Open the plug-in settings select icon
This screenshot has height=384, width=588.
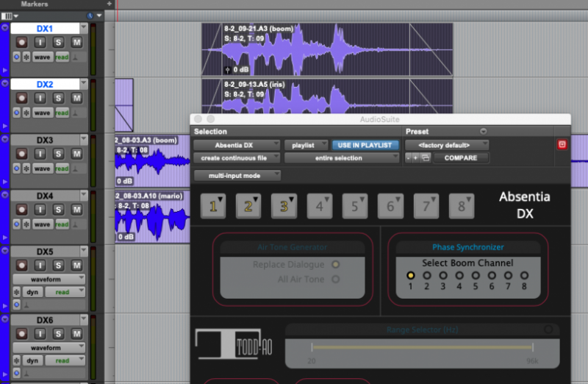click(x=426, y=158)
